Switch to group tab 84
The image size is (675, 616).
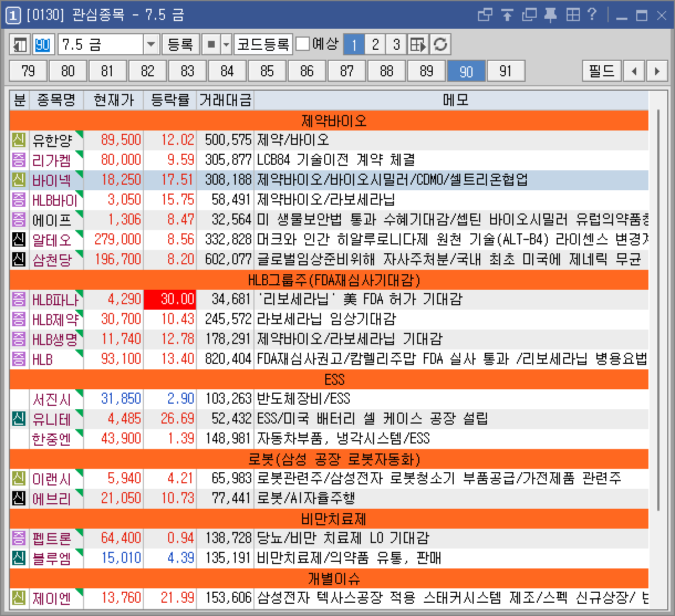pyautogui.click(x=227, y=71)
